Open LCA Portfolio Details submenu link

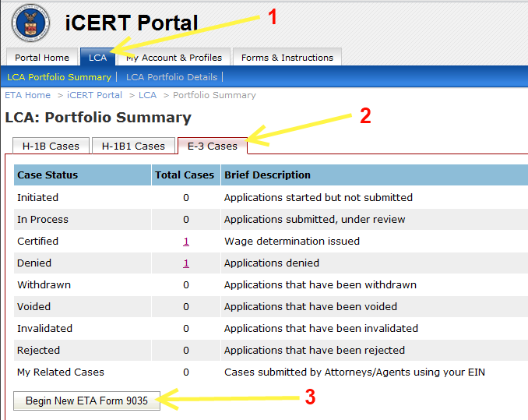171,77
